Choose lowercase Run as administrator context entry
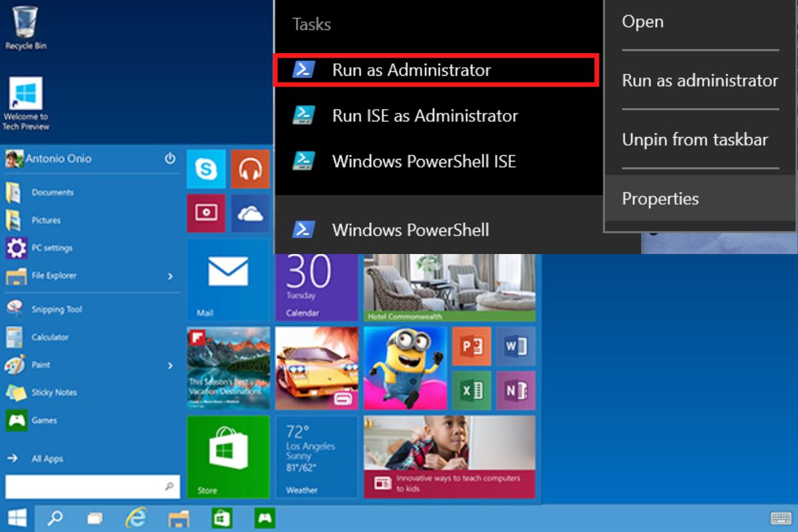Viewport: 798px width, 532px height. tap(700, 80)
